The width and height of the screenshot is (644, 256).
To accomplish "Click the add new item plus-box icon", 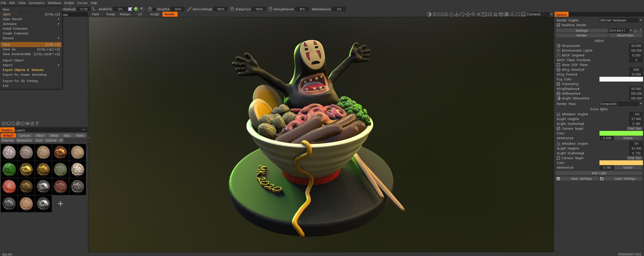I will click(4, 123).
